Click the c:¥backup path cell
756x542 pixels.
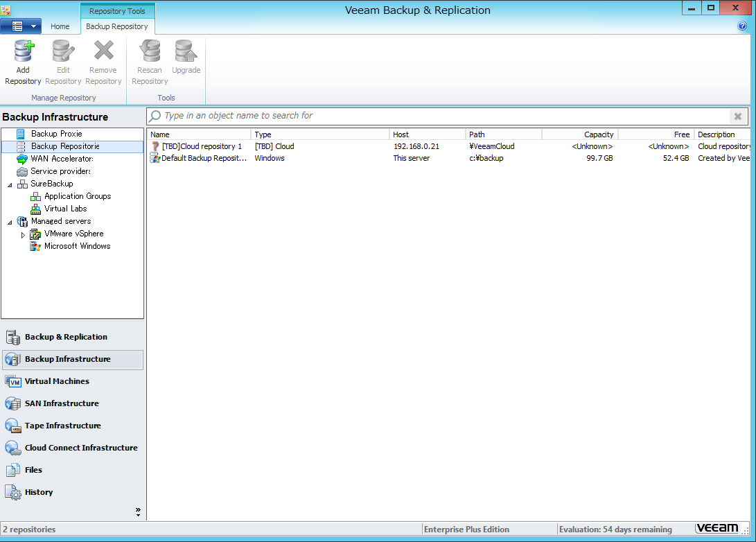click(x=486, y=158)
